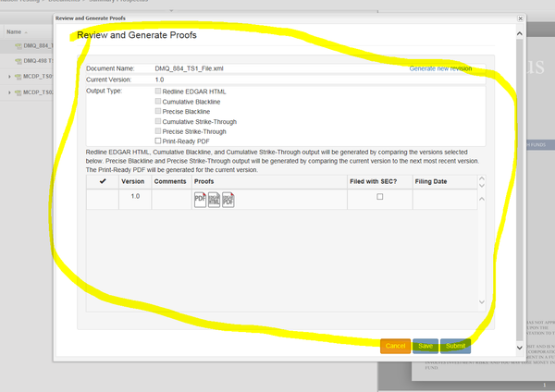Tick the Print-Ready PDF checkbox
This screenshot has width=555, height=392.
[x=158, y=141]
